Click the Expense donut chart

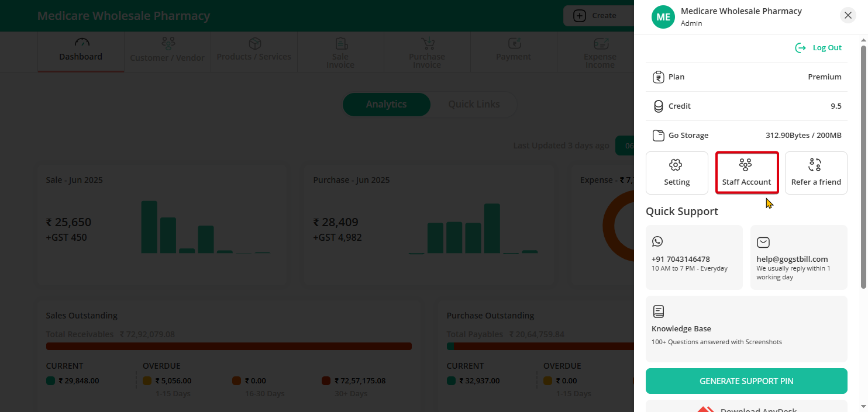click(x=619, y=226)
